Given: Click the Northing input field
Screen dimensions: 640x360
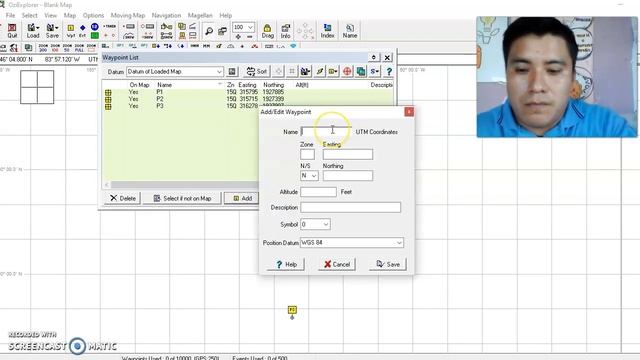Looking at the screenshot, I should [x=348, y=176].
